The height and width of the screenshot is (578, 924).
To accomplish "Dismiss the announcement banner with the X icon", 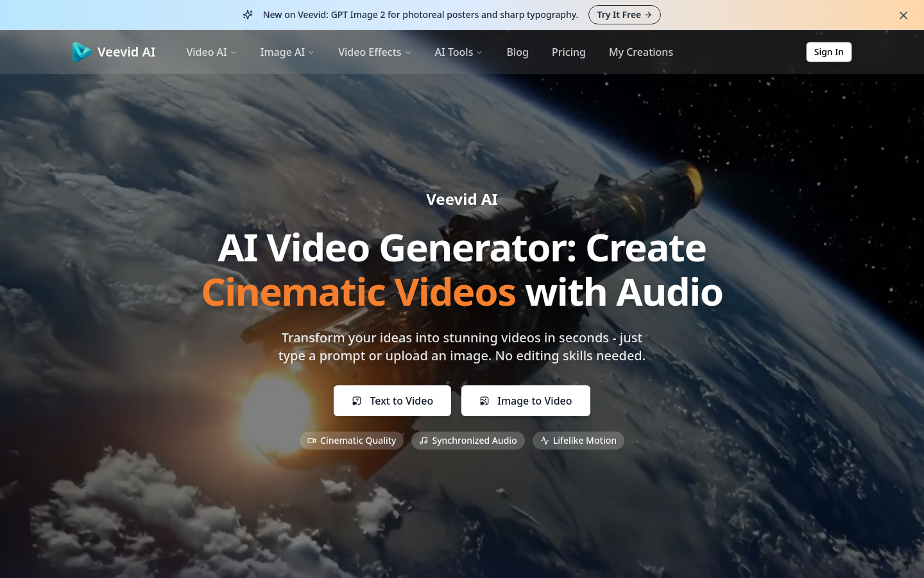I will click(x=903, y=15).
